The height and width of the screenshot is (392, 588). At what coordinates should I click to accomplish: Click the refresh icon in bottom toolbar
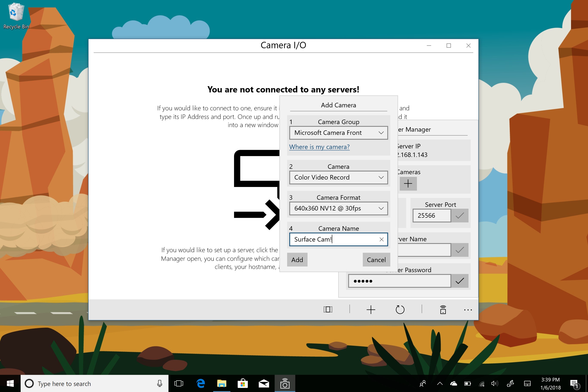(400, 310)
